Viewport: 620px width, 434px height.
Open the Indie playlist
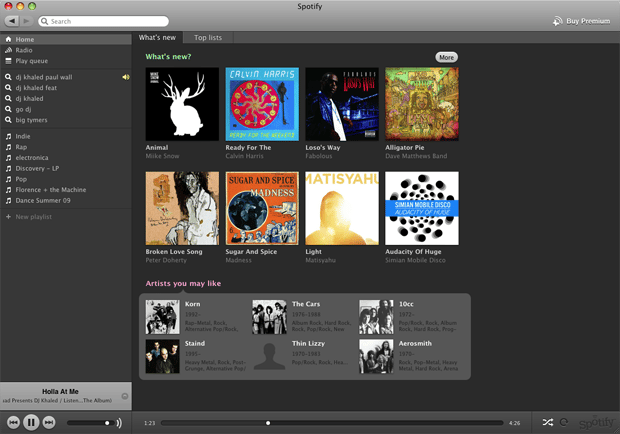(66, 136)
